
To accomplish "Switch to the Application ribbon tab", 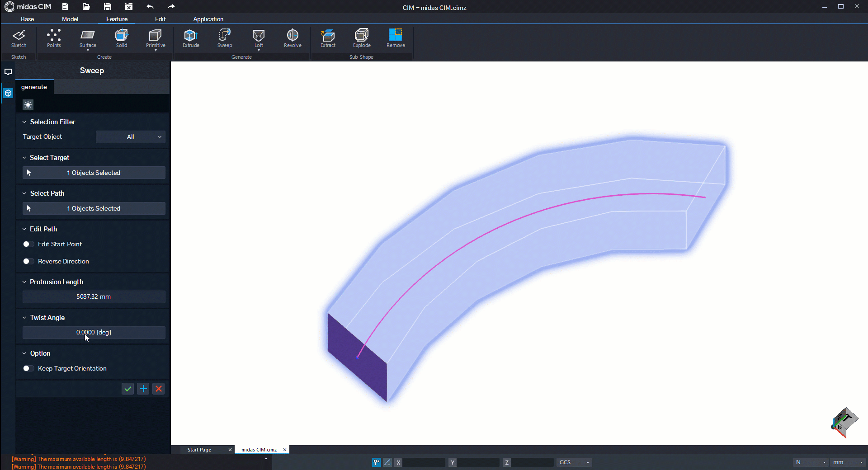I will (x=208, y=19).
